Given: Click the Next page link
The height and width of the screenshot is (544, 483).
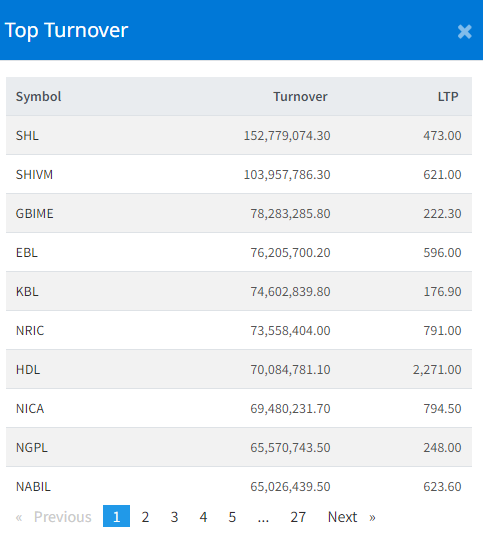Looking at the screenshot, I should tap(342, 517).
